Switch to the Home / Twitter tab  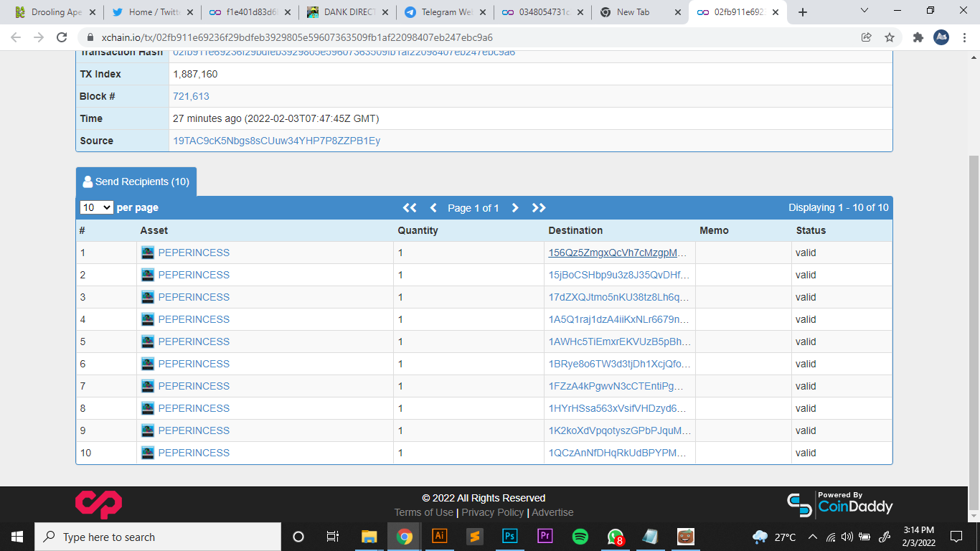pyautogui.click(x=152, y=12)
